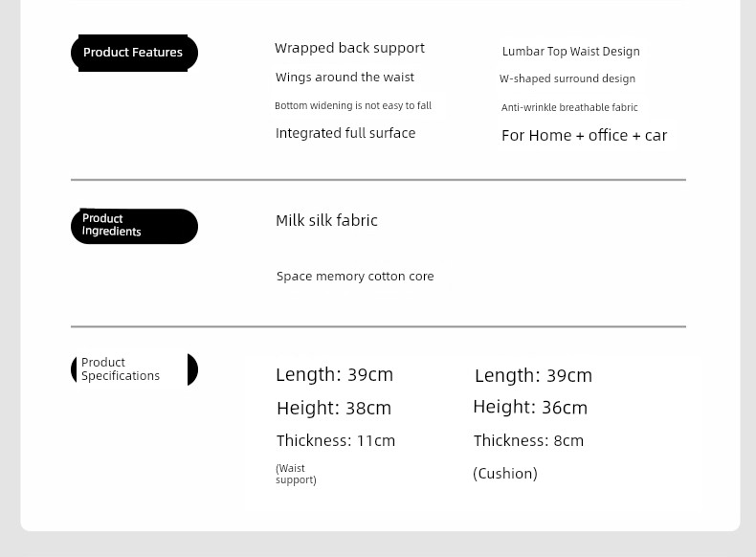This screenshot has height=557, width=756.
Task: Click the Product Features black label
Action: [x=134, y=53]
